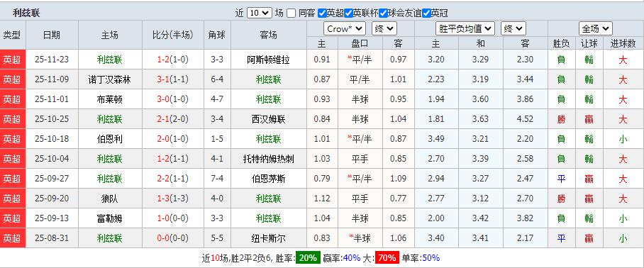Click handicap *平/半 in 阿斯顿维拉 row
Image resolution: width=644 pixels, height=268 pixels.
(x=360, y=60)
